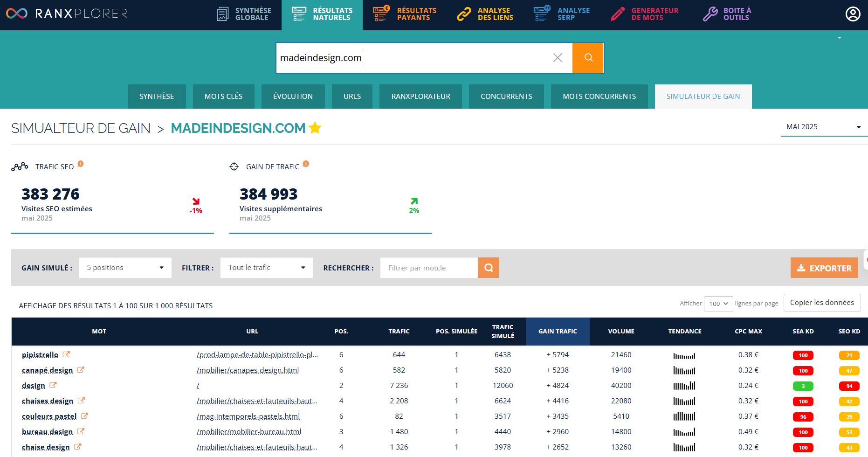Open external link icon for bureau design
The width and height of the screenshot is (868, 457).
click(81, 431)
